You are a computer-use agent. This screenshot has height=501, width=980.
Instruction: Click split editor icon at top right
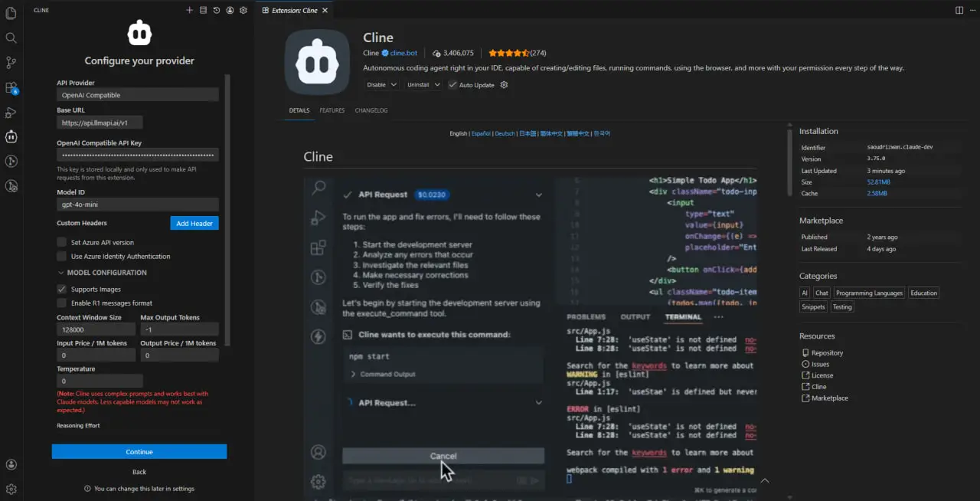pos(959,10)
